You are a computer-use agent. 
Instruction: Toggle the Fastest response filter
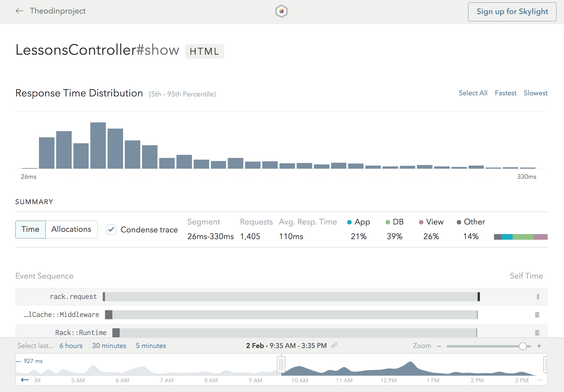click(506, 93)
